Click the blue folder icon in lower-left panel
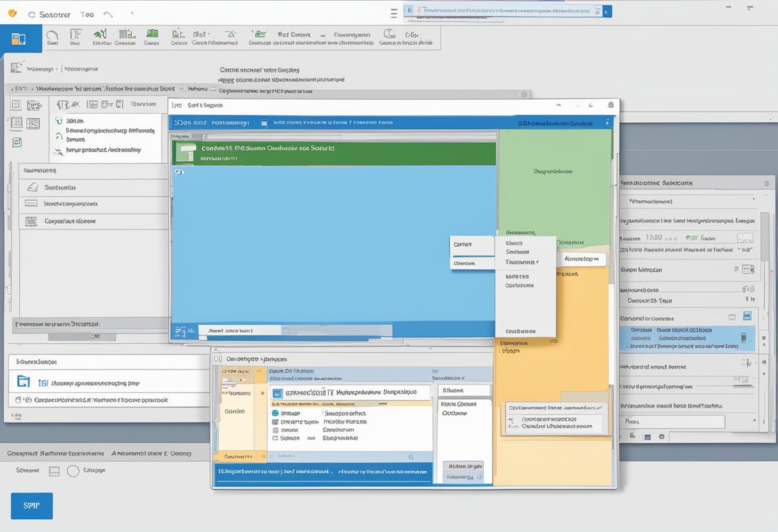778x532 pixels. point(24,382)
